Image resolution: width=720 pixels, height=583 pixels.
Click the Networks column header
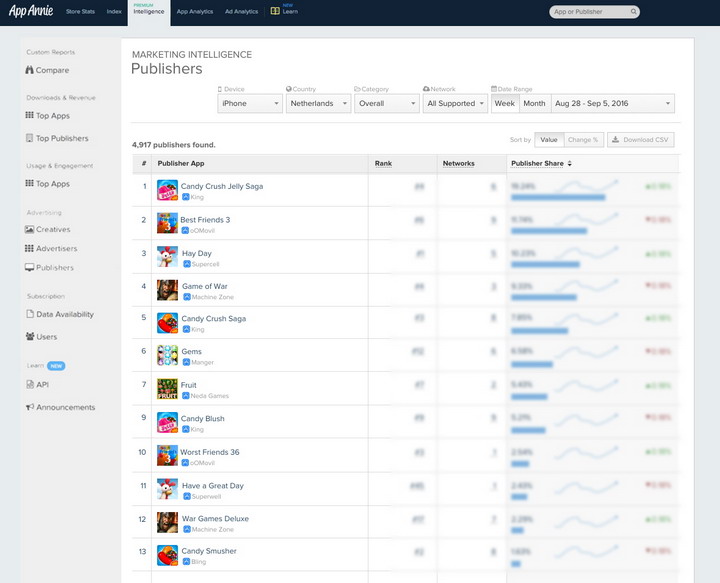(458, 163)
